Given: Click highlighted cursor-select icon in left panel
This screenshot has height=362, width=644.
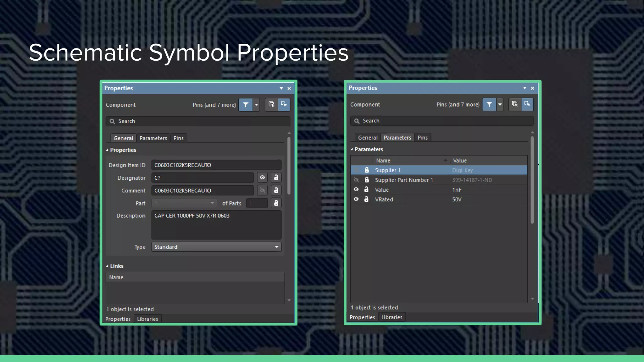Looking at the screenshot, I should pos(284,105).
